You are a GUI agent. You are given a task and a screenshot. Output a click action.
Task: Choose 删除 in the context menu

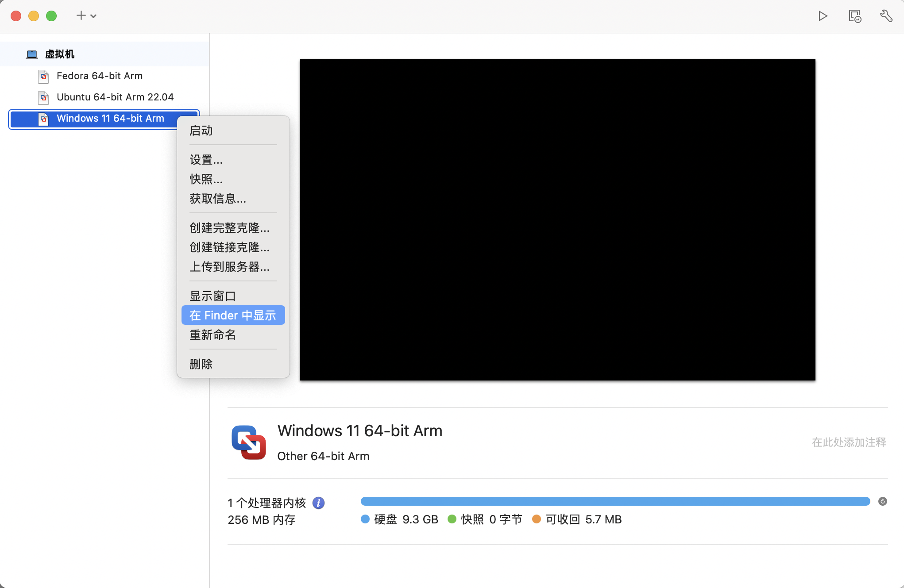coord(201,364)
